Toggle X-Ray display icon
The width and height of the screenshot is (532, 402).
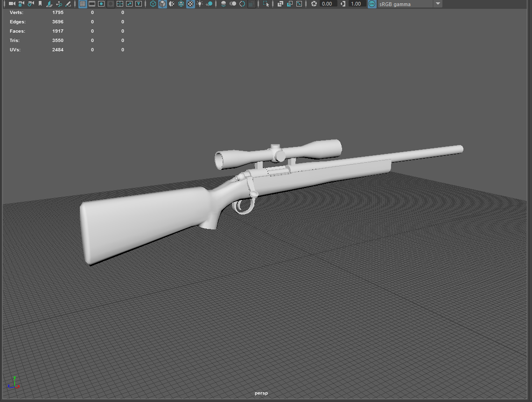280,4
